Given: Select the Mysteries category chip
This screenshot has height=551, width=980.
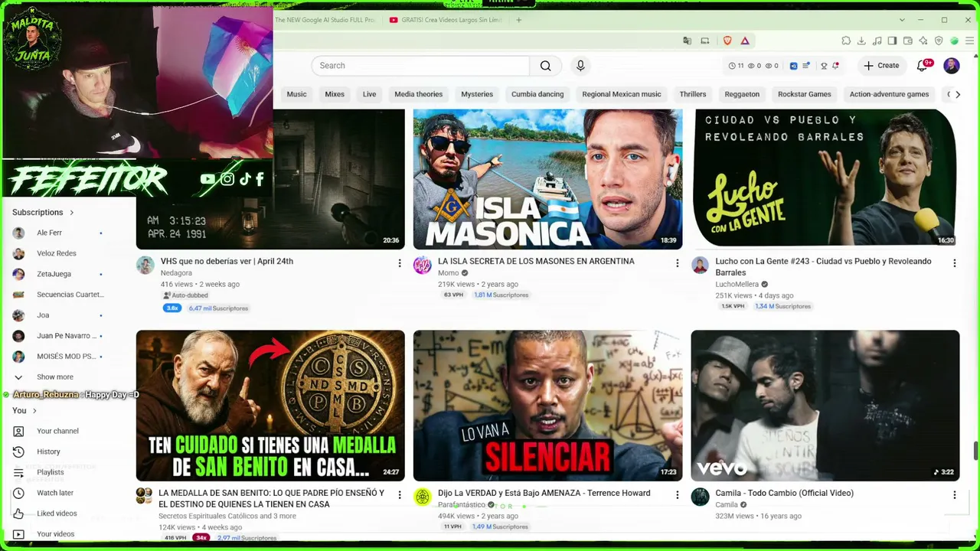Looking at the screenshot, I should (x=477, y=94).
